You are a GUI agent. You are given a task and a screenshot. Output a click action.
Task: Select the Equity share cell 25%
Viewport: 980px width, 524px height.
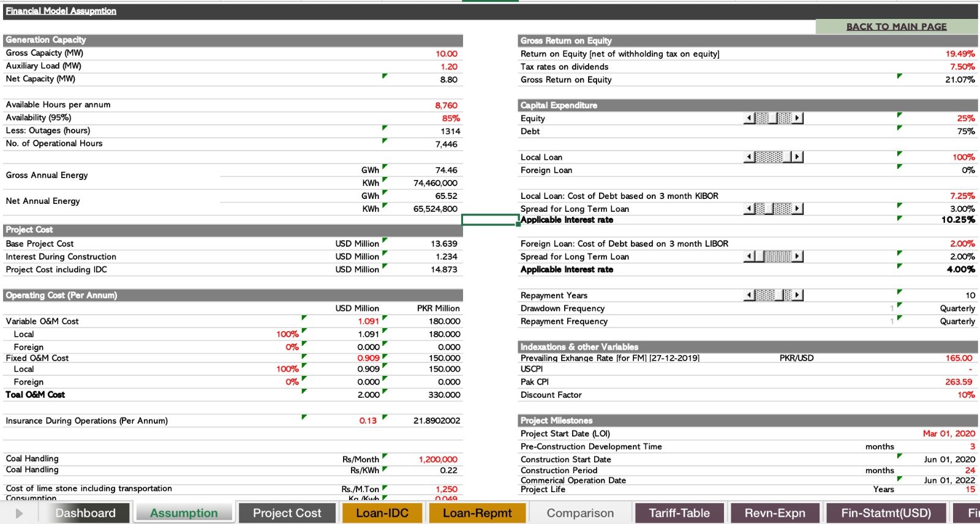pyautogui.click(x=966, y=118)
